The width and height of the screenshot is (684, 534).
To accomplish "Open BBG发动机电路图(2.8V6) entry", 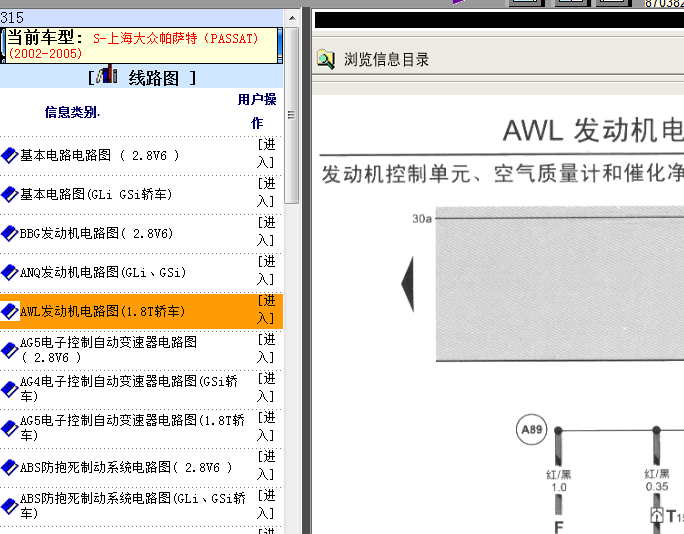I will pyautogui.click(x=96, y=233).
